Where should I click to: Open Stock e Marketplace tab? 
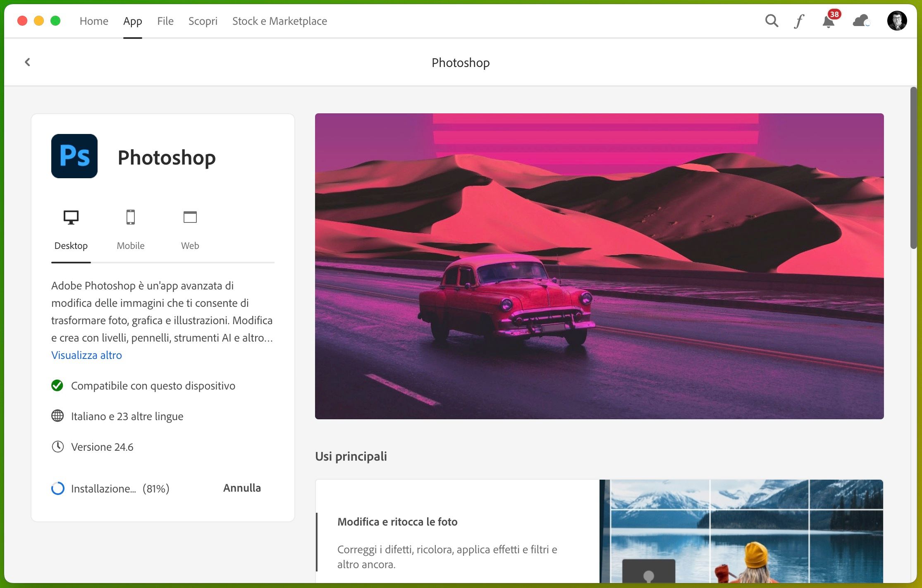click(279, 21)
